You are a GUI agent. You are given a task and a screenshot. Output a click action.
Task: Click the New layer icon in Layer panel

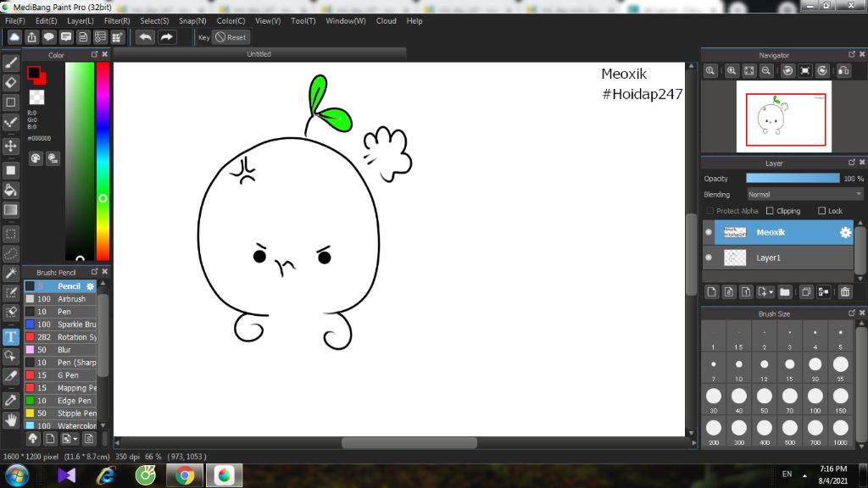(x=712, y=291)
